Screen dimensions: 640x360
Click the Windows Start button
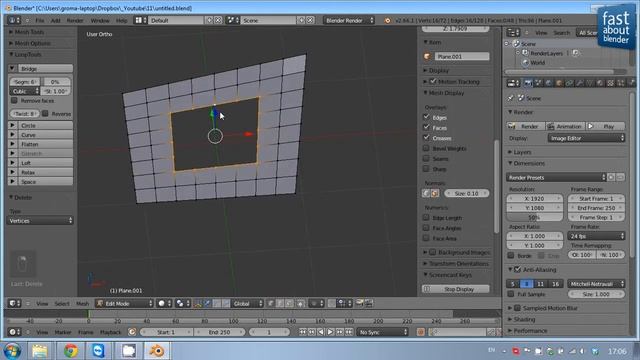tap(12, 350)
